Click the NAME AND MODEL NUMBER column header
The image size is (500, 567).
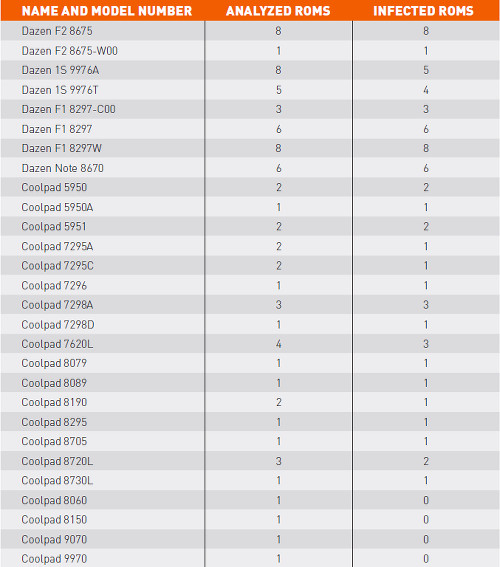pyautogui.click(x=107, y=11)
